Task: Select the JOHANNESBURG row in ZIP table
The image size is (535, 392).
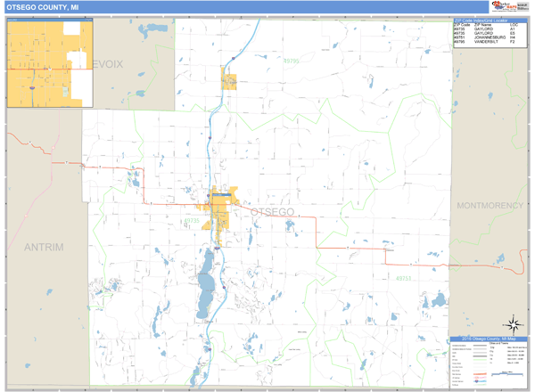Action: [484, 37]
